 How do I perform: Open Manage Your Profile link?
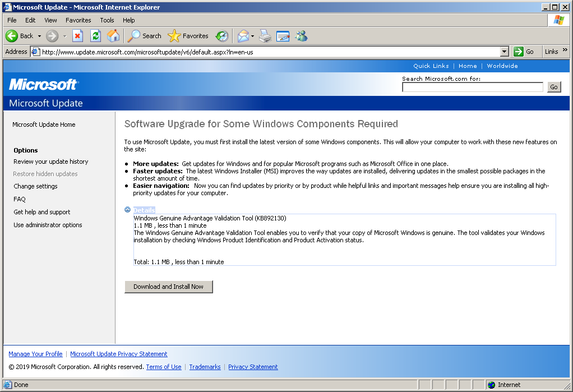[x=35, y=354]
